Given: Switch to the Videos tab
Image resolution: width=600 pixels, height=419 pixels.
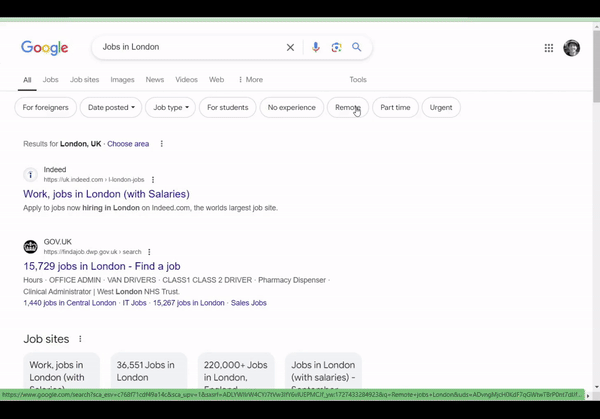Looking at the screenshot, I should click(x=186, y=80).
